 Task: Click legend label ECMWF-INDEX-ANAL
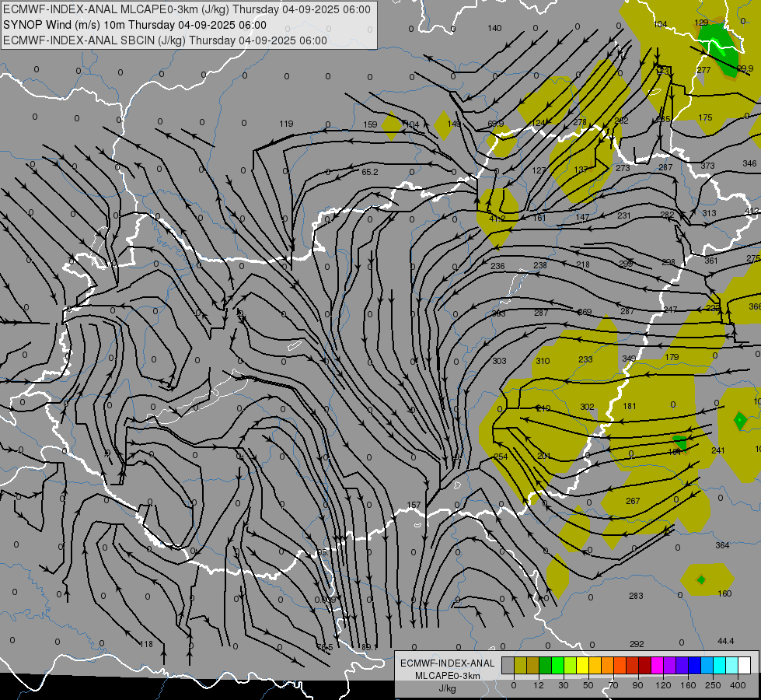[448, 663]
